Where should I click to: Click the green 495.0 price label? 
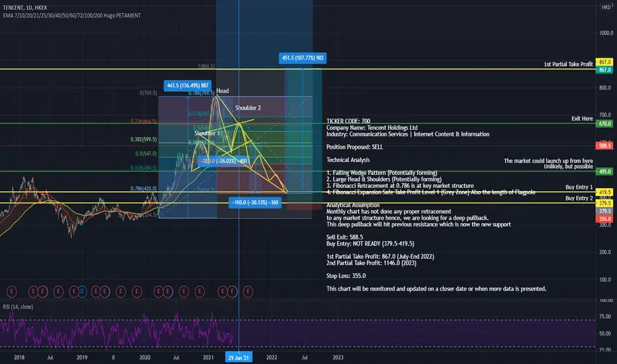coord(604,171)
